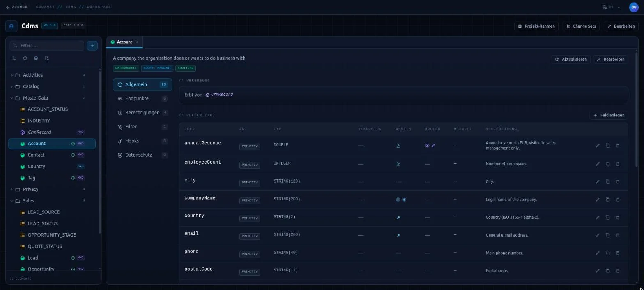Click the min-value rule icon for employeeCount

(398, 164)
